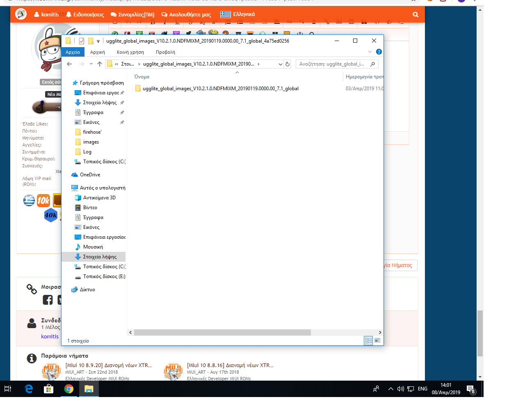Screen dimensions: 525x420
Task: Click the komitis member link
Action: (50, 336)
